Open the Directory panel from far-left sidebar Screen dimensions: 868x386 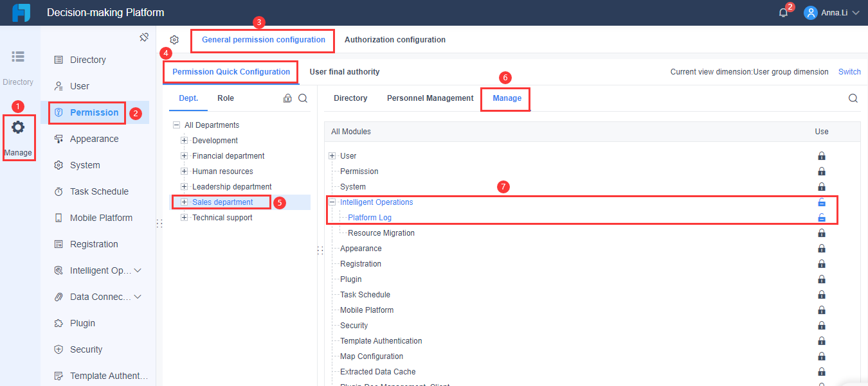click(18, 62)
